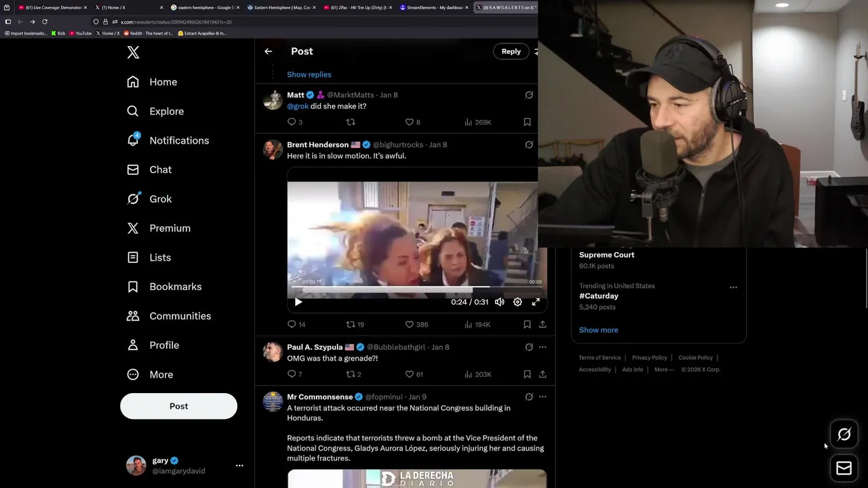Viewport: 868px width, 488px height.
Task: Click Show replies link
Action: coord(309,75)
